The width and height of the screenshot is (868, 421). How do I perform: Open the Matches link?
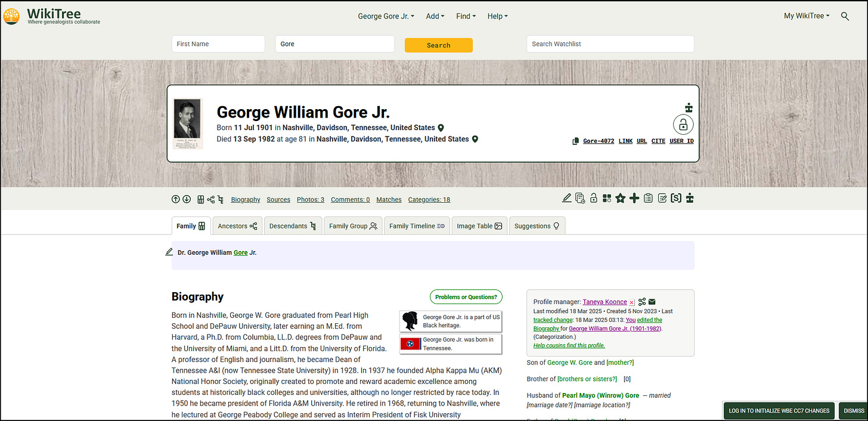(x=389, y=200)
